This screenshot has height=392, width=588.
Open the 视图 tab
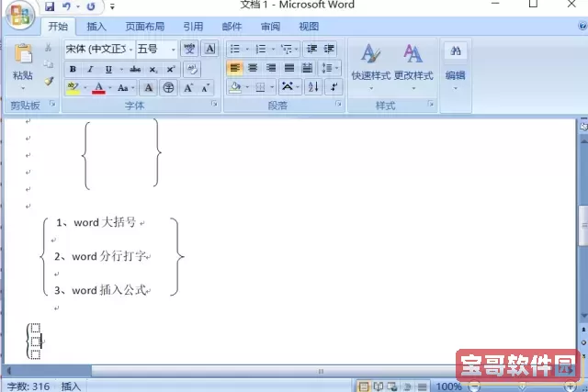pyautogui.click(x=309, y=27)
